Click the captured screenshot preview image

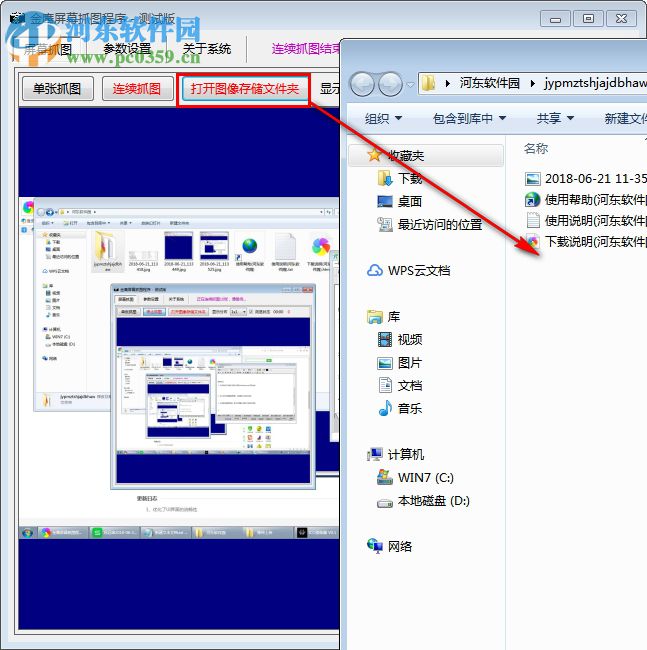179,369
